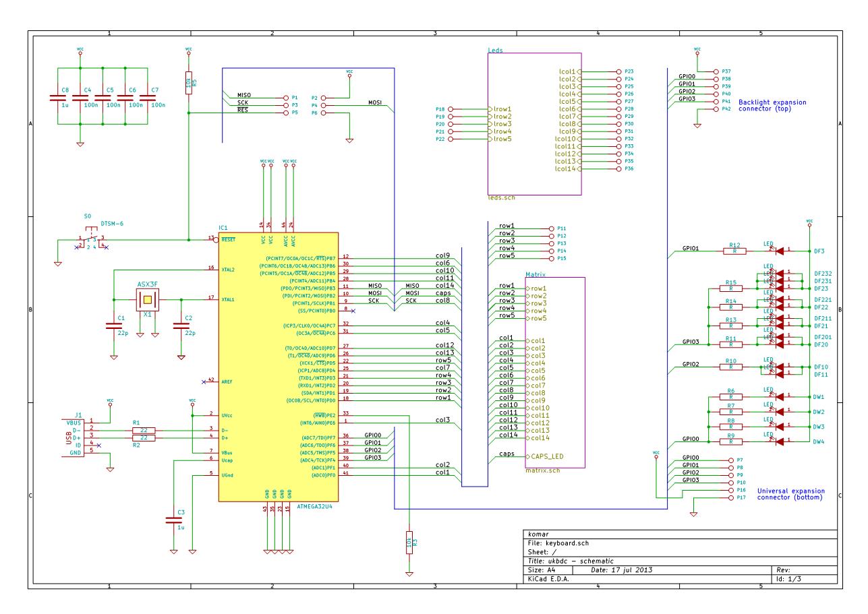The width and height of the screenshot is (868, 614).
Task: Select resistor R10 on the GPIO2 line
Action: [x=730, y=367]
